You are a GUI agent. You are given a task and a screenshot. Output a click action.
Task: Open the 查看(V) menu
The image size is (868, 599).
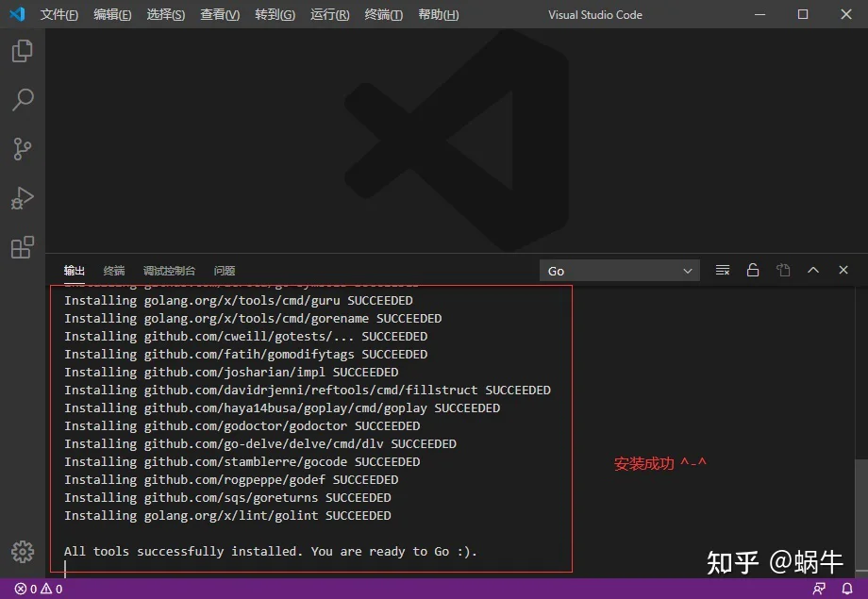pos(220,14)
